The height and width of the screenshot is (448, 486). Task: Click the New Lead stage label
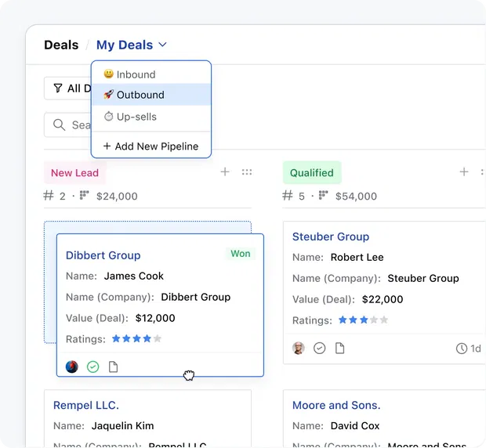(74, 173)
